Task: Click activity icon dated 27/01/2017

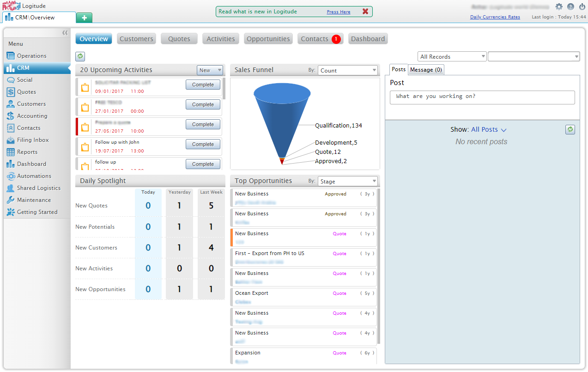Action: pyautogui.click(x=85, y=108)
